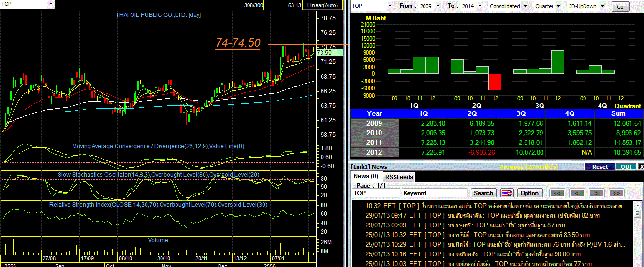
Task: Expand the Quarter period dropdown
Action: pos(559,6)
